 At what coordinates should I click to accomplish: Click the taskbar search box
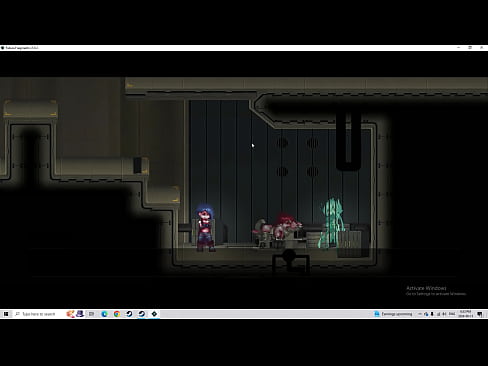coord(38,314)
